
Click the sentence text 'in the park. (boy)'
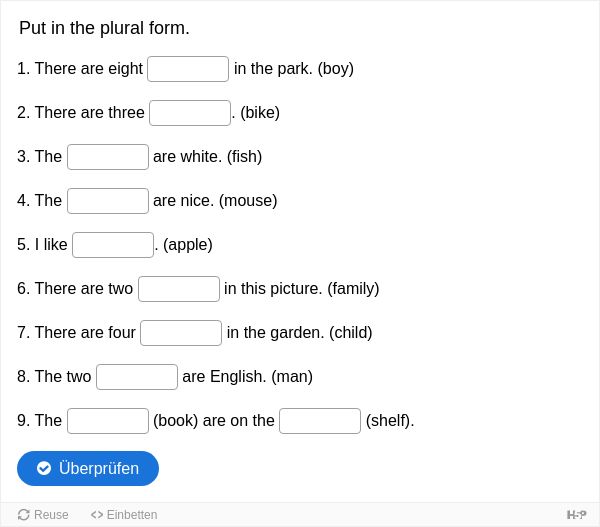click(293, 69)
